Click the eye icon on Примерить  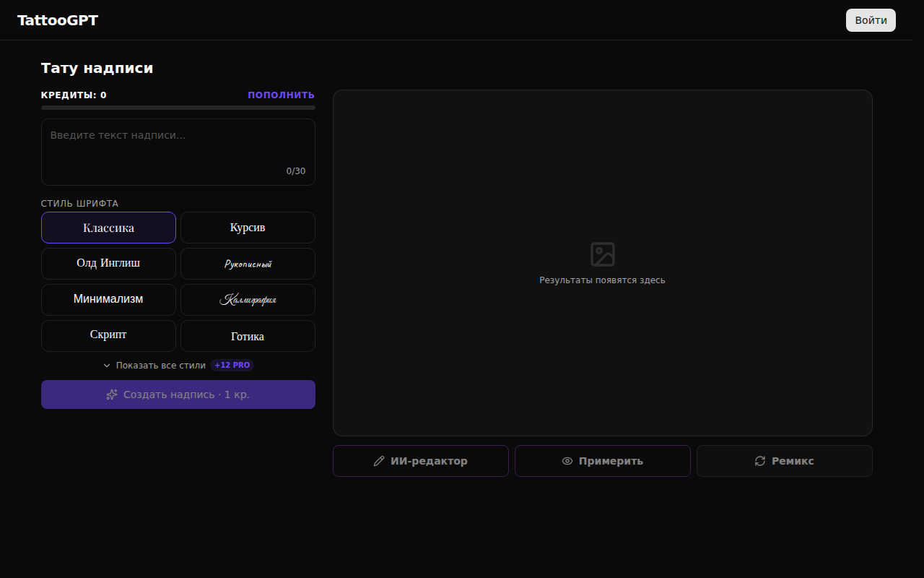point(567,461)
